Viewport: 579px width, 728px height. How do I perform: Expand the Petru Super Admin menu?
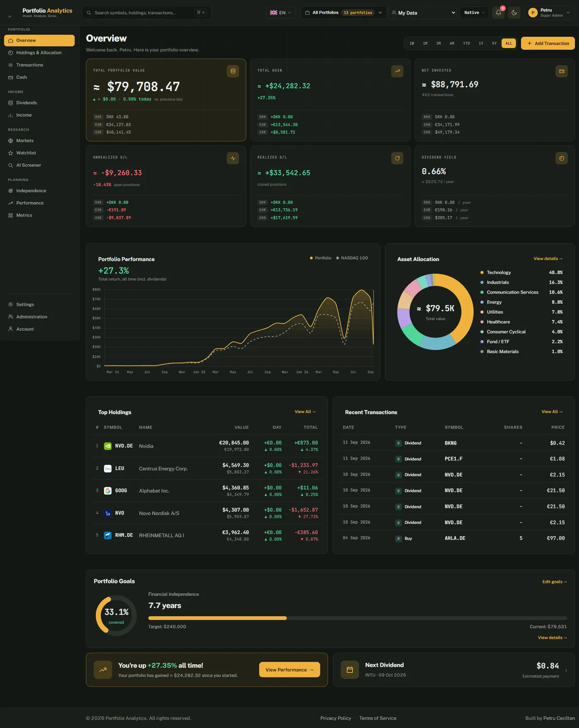pyautogui.click(x=549, y=13)
